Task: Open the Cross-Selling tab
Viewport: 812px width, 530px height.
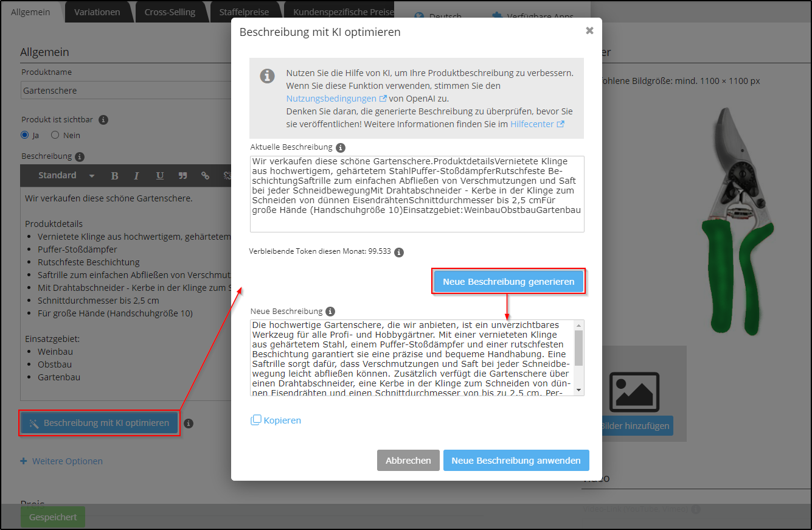Action: 170,12
